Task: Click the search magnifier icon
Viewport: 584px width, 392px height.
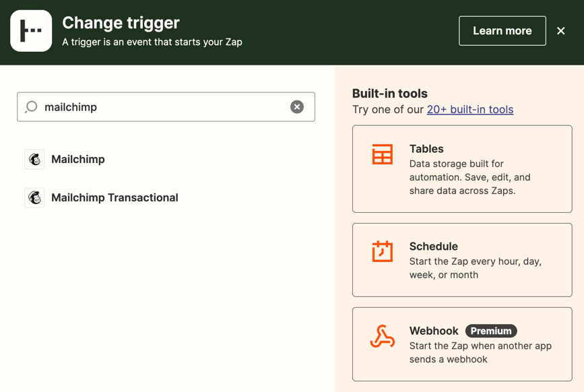Action: 31,107
